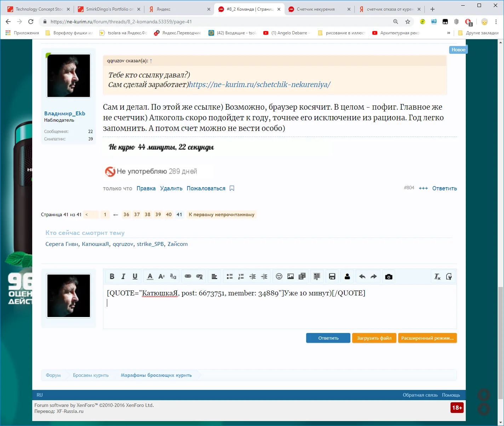Click К первому непрочитанному link
Image resolution: width=504 pixels, height=426 pixels.
coord(222,214)
